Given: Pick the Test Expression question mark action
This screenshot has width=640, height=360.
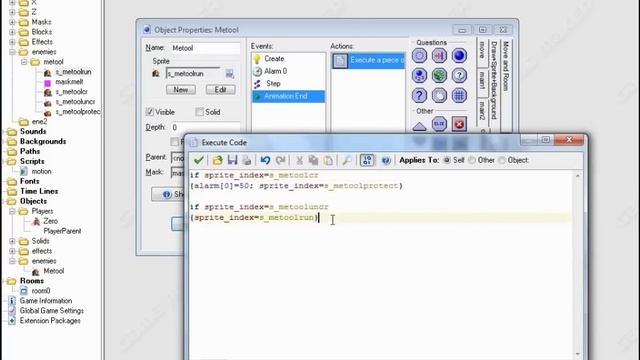Looking at the screenshot, I should click(419, 96).
